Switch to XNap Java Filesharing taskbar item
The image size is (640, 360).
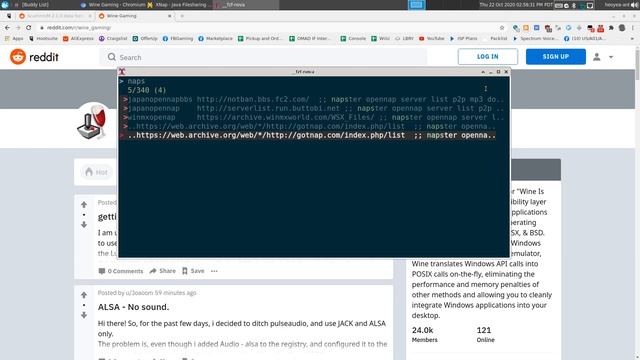pyautogui.click(x=180, y=5)
